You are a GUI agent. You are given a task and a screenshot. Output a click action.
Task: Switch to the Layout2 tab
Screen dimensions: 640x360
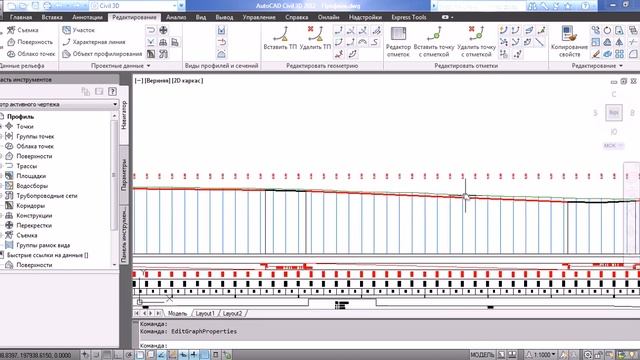(x=232, y=313)
